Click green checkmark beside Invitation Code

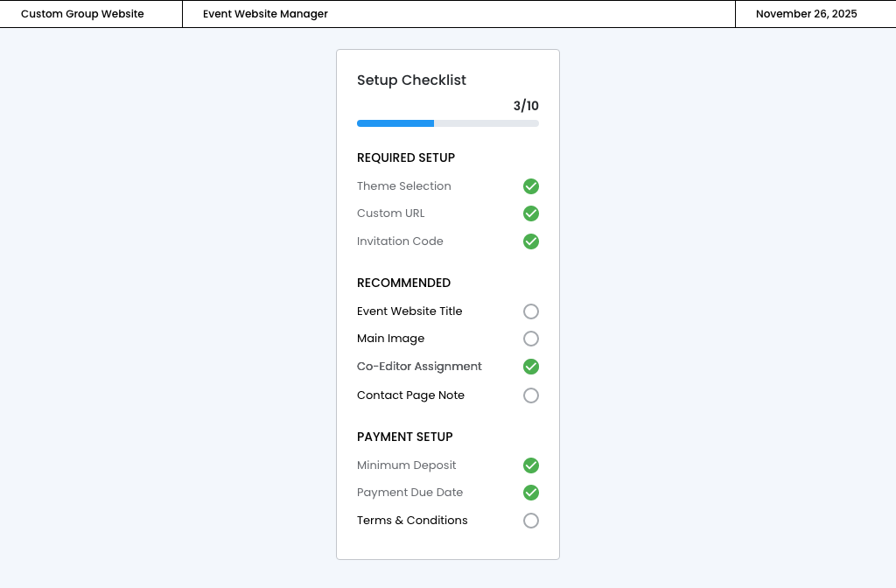tap(531, 241)
